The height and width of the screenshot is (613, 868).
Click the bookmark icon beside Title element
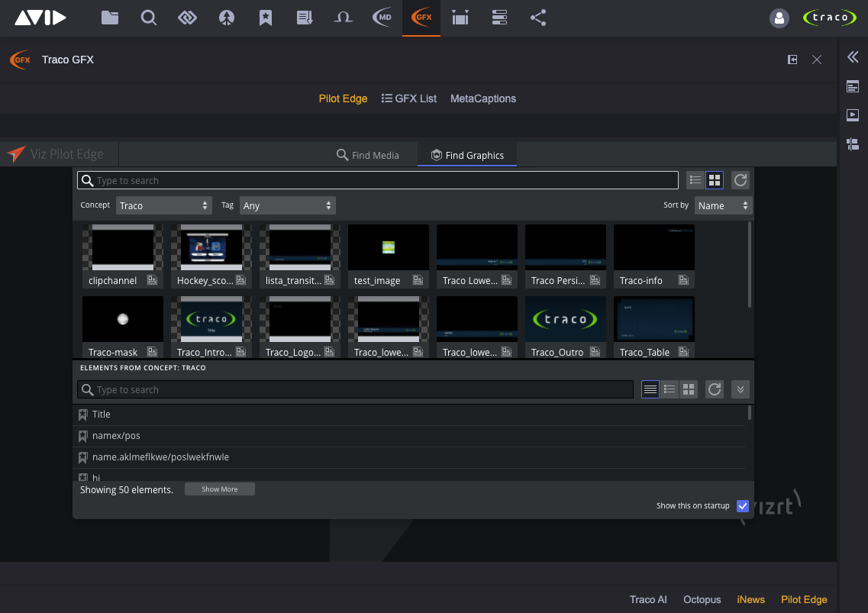coord(83,415)
